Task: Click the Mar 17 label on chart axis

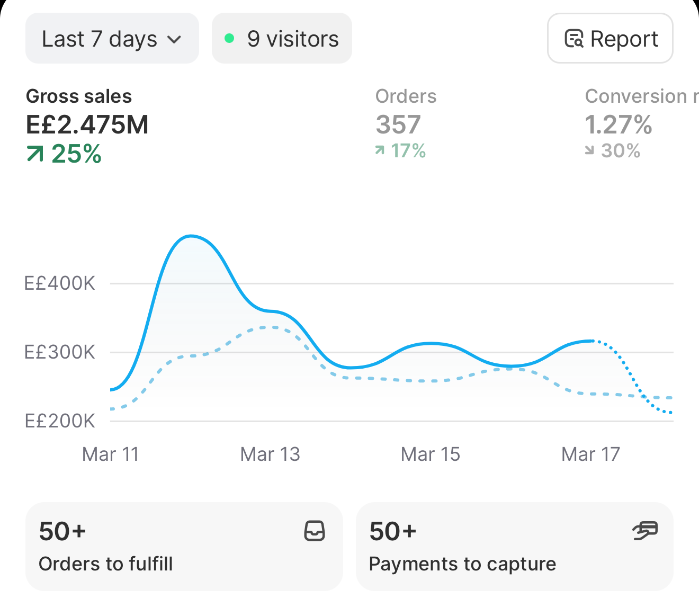Action: point(590,454)
